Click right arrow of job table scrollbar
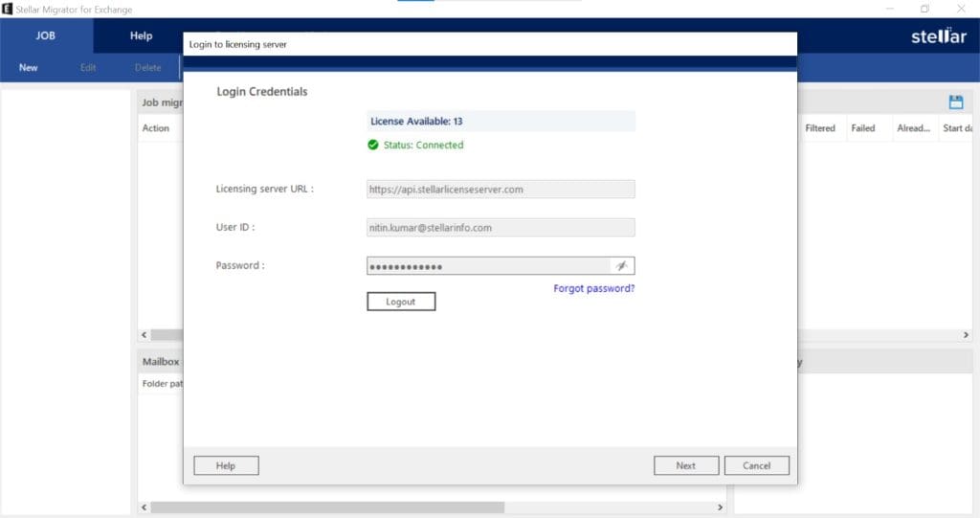This screenshot has width=980, height=518. pyautogui.click(x=966, y=335)
